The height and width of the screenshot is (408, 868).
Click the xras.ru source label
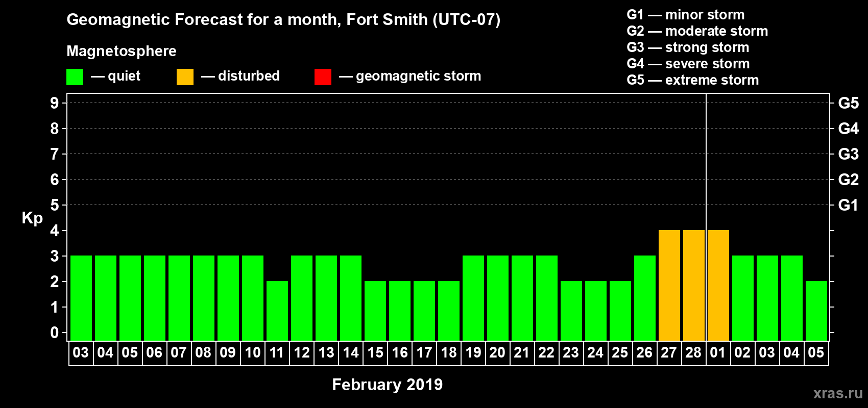pyautogui.click(x=838, y=393)
